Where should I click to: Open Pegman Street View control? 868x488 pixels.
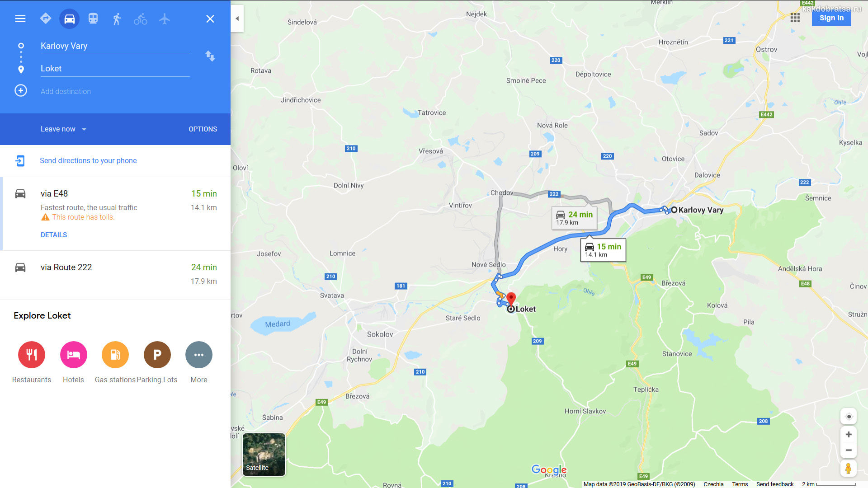849,468
